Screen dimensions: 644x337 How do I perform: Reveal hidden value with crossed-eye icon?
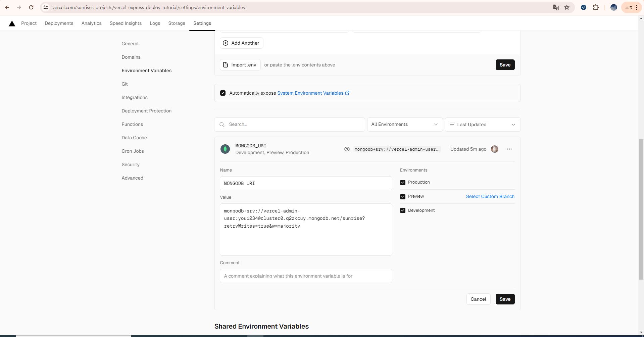tap(347, 149)
